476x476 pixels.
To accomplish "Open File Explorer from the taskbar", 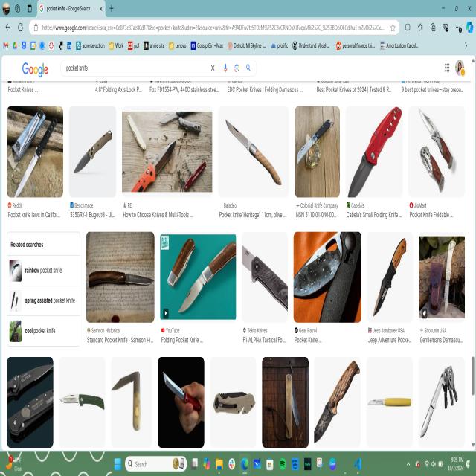I will [x=219, y=464].
